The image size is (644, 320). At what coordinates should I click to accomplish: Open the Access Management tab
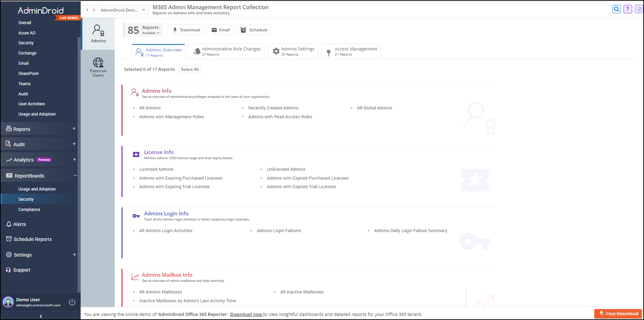click(351, 51)
